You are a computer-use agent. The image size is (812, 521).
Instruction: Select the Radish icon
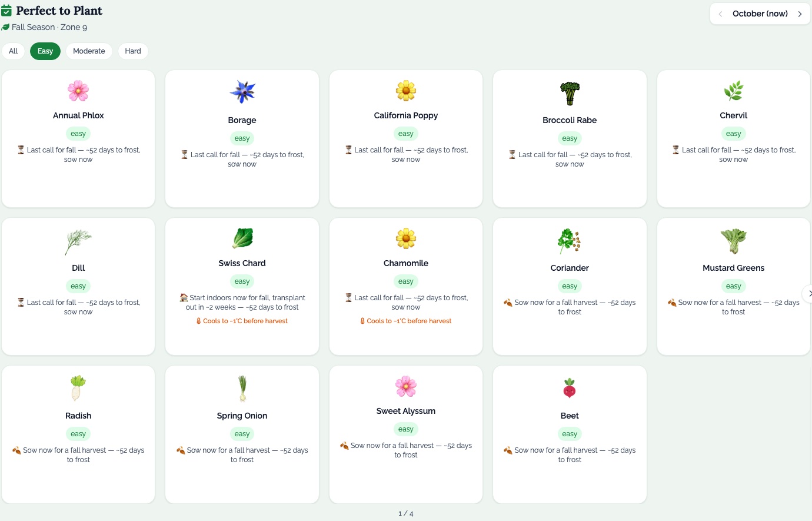78,389
